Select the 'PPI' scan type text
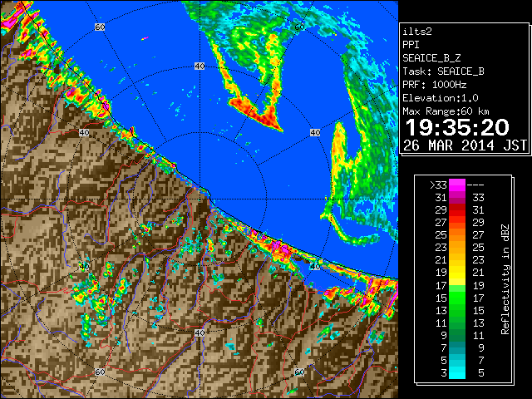 (x=411, y=45)
